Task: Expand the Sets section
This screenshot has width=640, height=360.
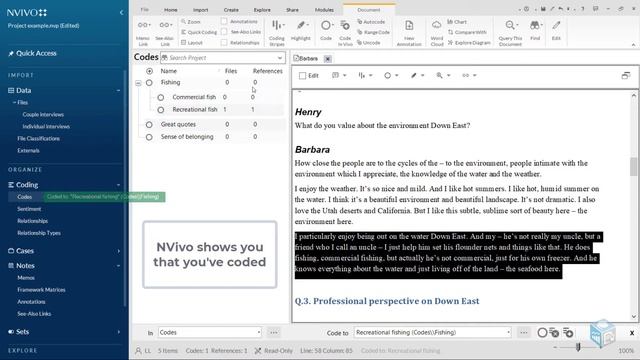Action: 119,332
